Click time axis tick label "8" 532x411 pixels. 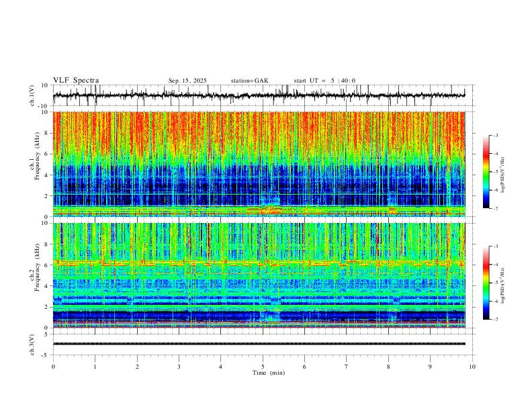(388, 367)
